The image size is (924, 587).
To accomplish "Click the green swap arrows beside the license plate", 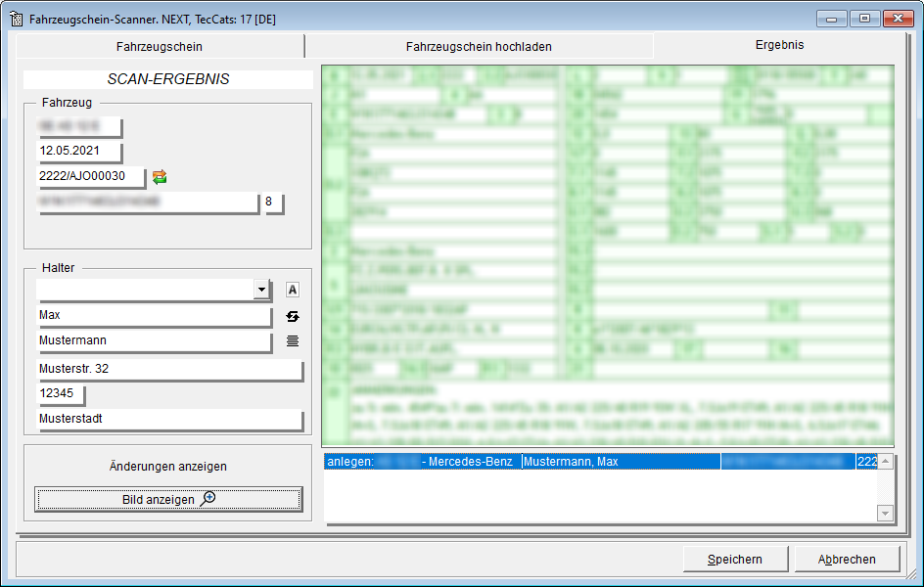I will [159, 177].
